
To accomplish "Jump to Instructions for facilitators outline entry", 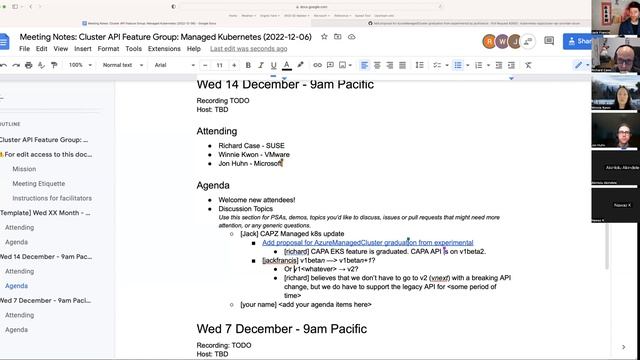I will pos(52,198).
